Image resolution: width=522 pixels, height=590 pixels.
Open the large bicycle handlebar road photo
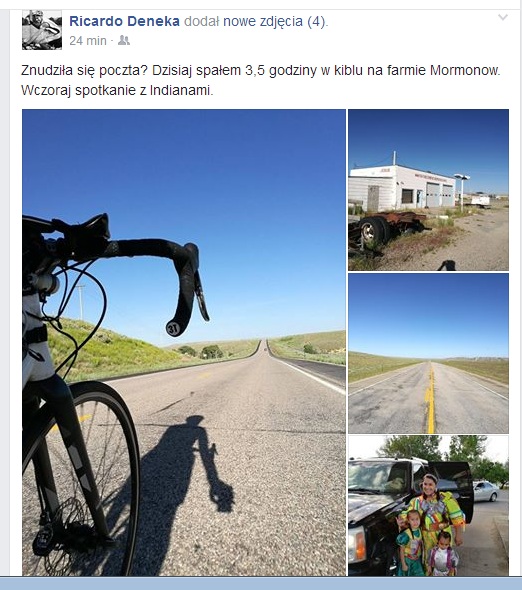[184, 342]
